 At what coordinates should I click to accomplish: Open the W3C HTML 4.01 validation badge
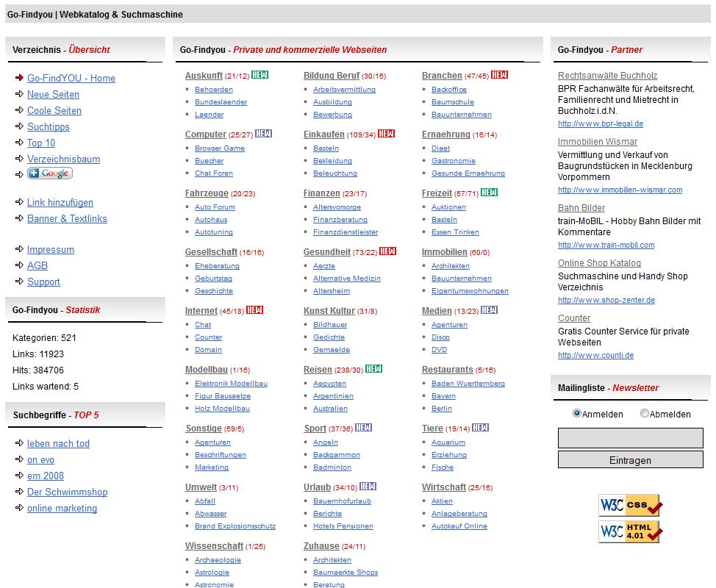630,531
